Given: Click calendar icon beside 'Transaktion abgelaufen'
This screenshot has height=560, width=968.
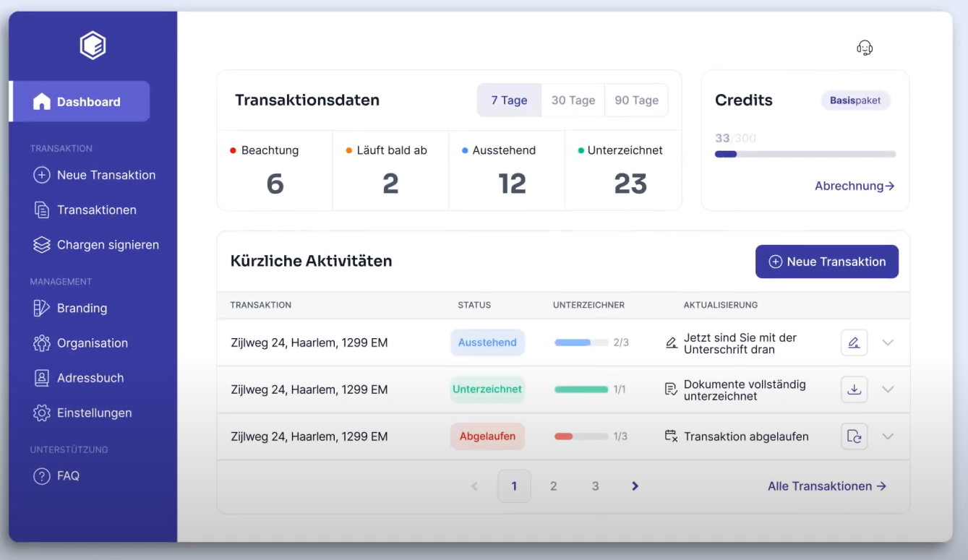Looking at the screenshot, I should (672, 436).
